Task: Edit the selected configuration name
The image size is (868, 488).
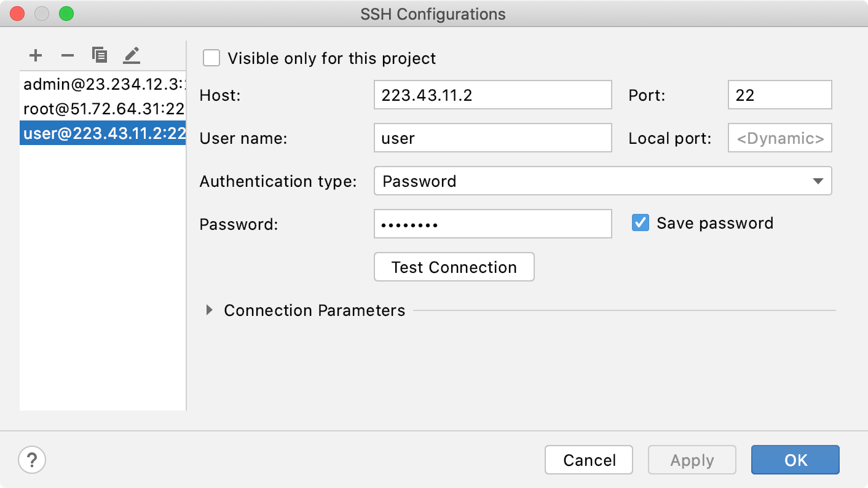Action: [131, 55]
